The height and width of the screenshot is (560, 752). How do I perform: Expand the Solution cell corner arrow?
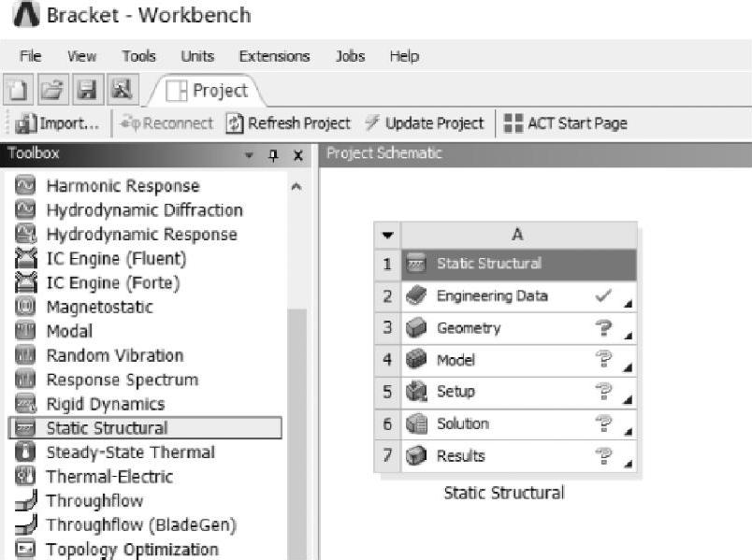(x=629, y=432)
